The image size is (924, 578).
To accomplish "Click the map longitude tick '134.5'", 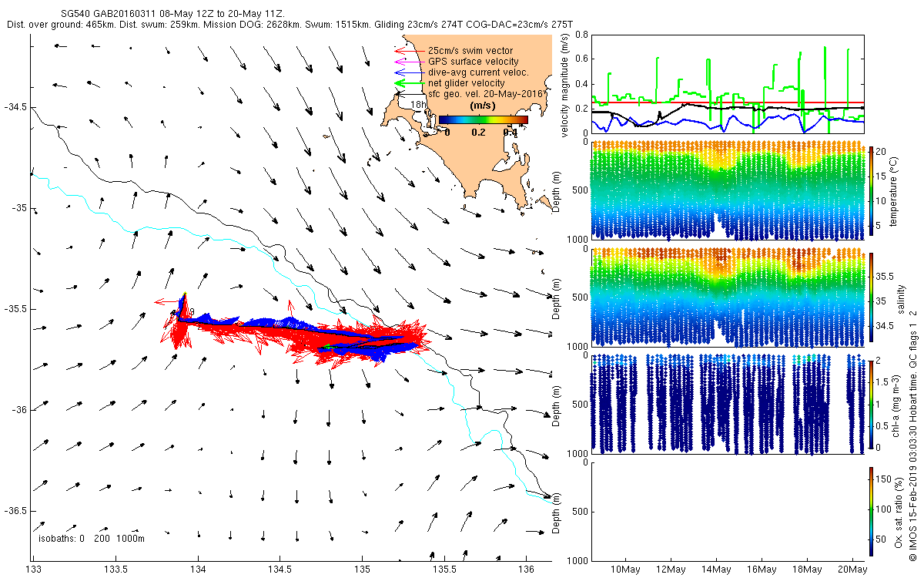I will (x=280, y=570).
